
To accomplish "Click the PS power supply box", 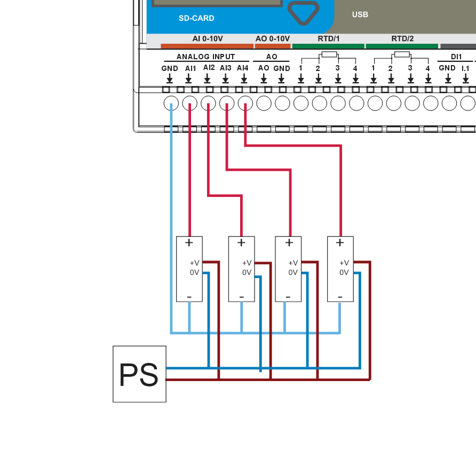I will [x=139, y=374].
